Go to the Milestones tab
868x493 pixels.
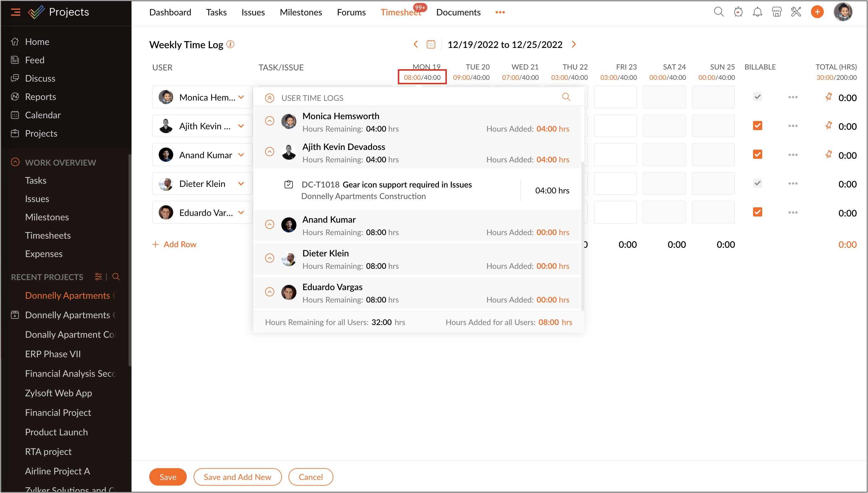pyautogui.click(x=301, y=12)
